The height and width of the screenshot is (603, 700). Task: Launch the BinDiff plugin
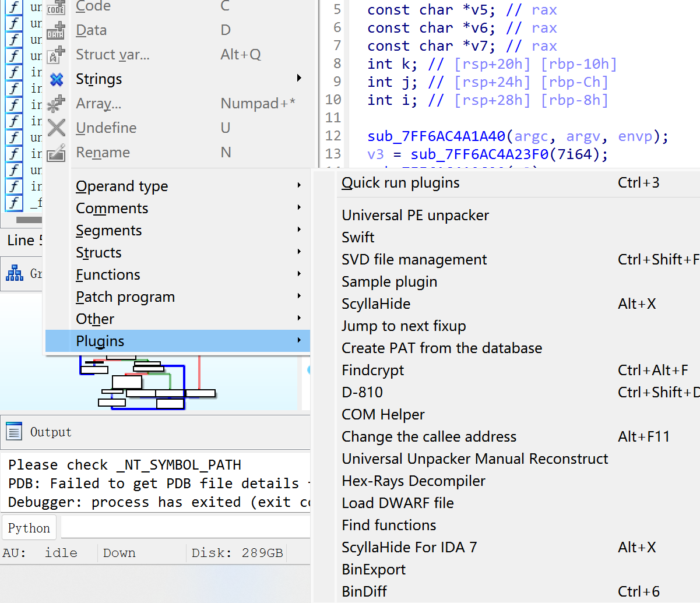(x=364, y=592)
